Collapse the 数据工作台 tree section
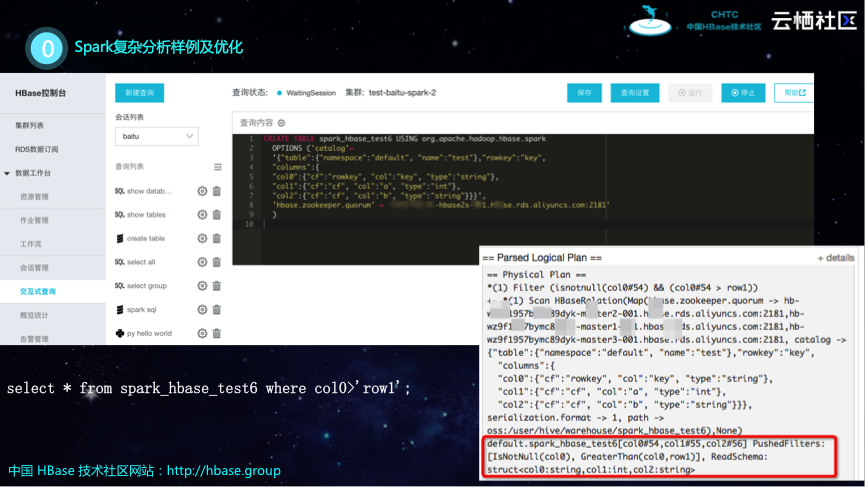 (8, 173)
